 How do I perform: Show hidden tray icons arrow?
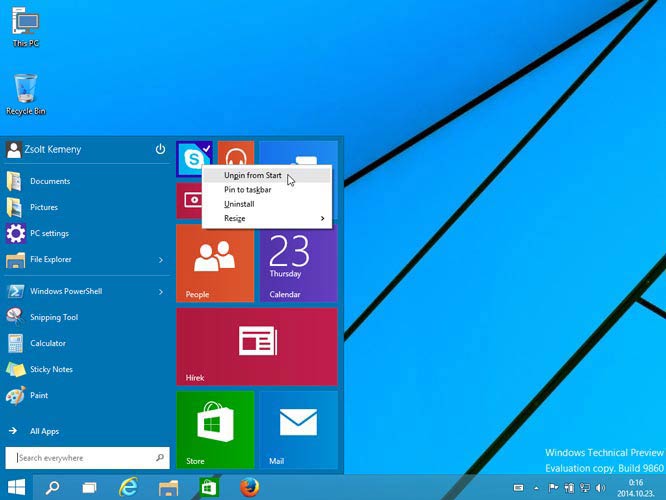click(536, 488)
